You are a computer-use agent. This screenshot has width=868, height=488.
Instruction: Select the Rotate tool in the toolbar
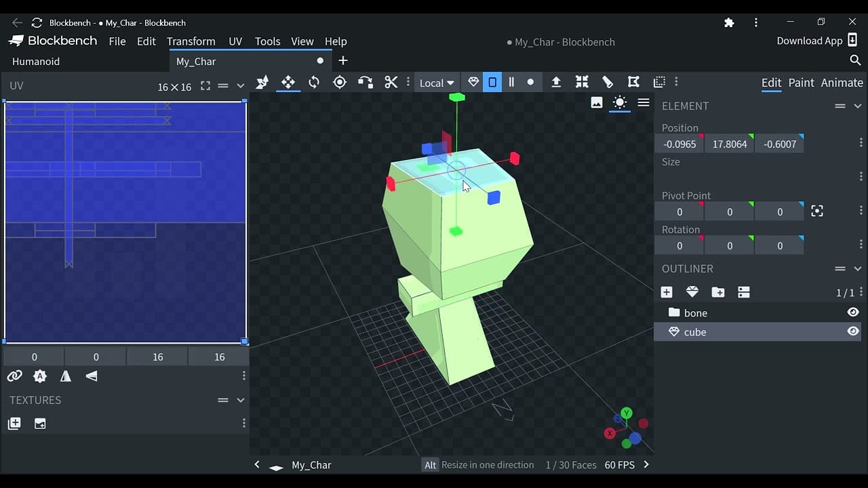pos(314,82)
